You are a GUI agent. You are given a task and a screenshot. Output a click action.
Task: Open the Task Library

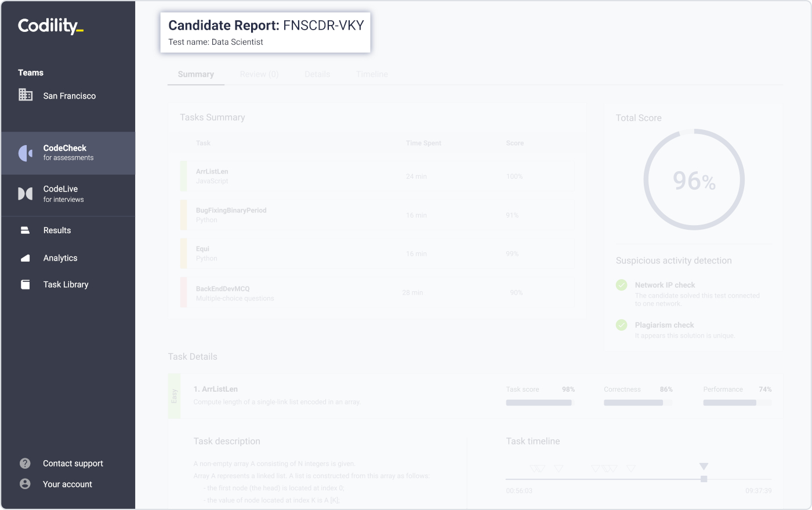tap(66, 284)
